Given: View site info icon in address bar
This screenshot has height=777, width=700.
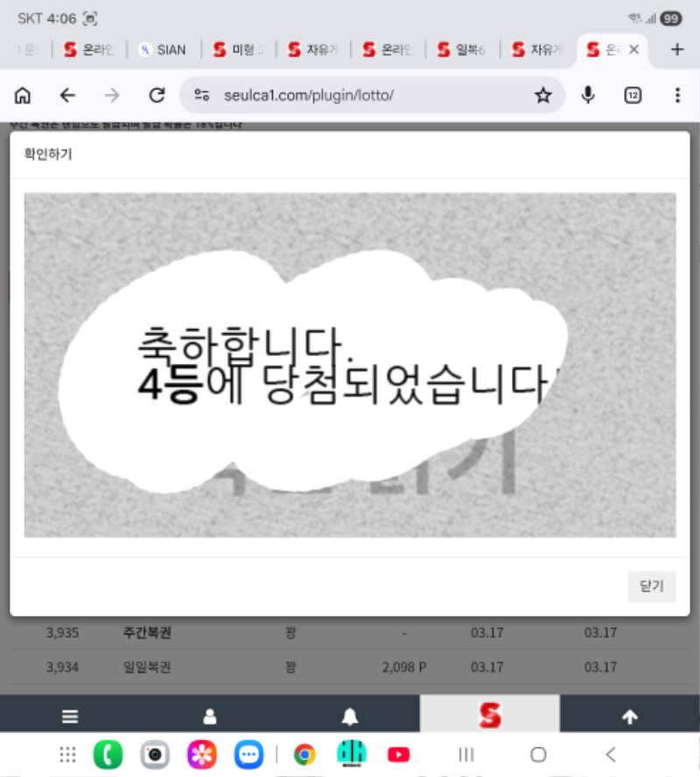Looking at the screenshot, I should point(202,95).
